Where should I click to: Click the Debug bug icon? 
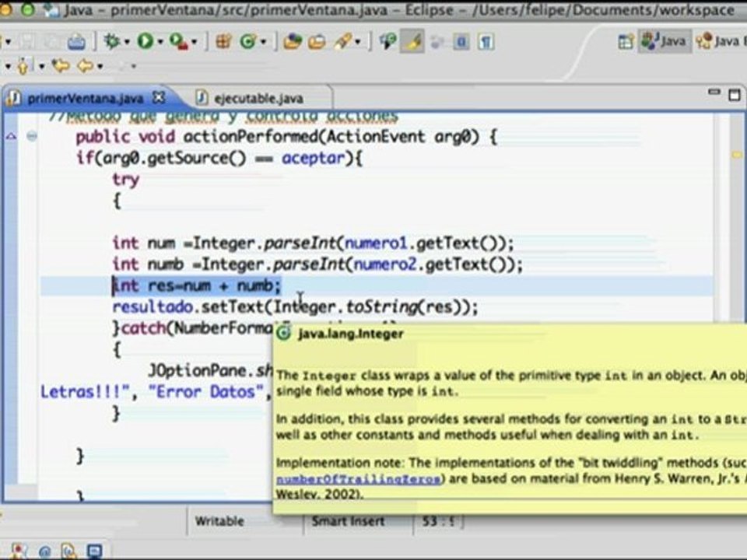(x=112, y=41)
